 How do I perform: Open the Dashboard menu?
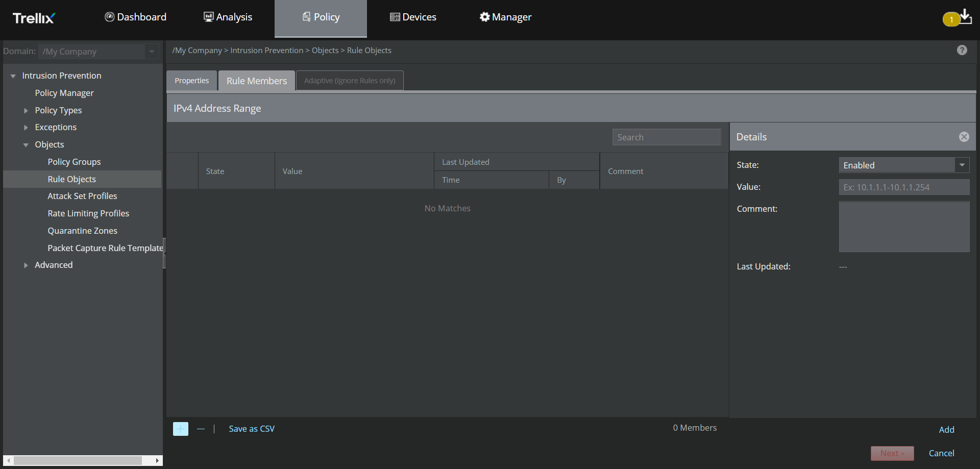tap(135, 17)
